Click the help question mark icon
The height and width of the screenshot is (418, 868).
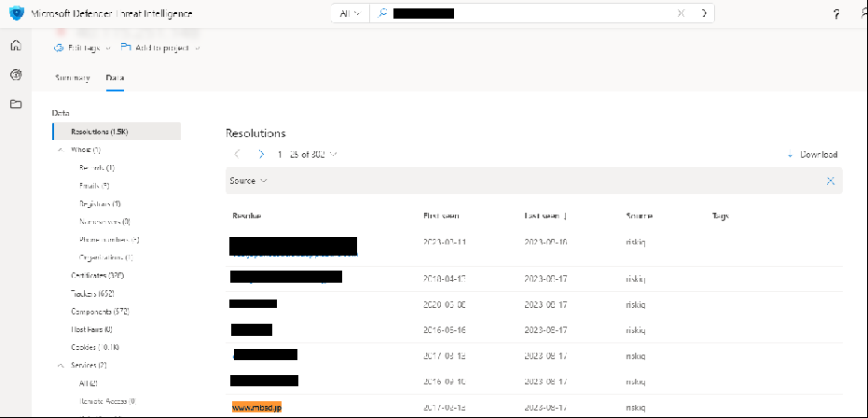point(835,14)
